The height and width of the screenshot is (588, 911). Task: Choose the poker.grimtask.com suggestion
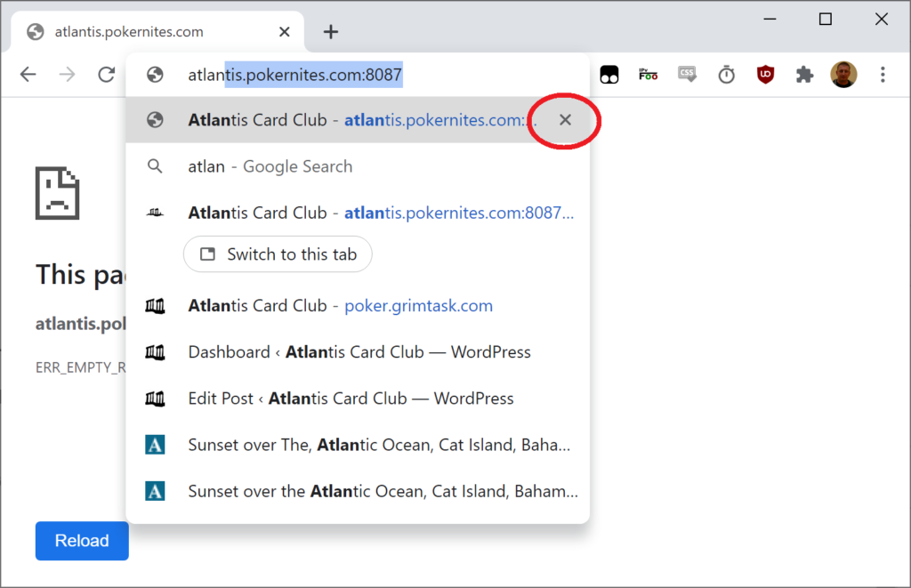click(340, 306)
